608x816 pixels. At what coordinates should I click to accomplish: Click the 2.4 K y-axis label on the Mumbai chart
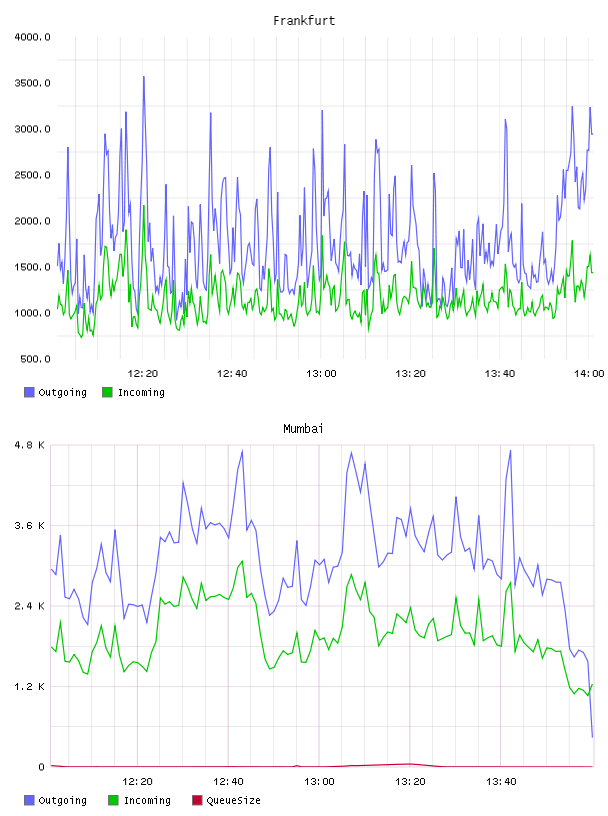[x=29, y=606]
